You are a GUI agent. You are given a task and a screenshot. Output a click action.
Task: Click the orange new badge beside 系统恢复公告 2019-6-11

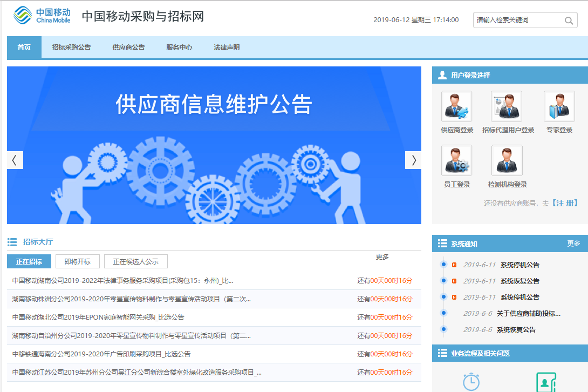click(454, 281)
